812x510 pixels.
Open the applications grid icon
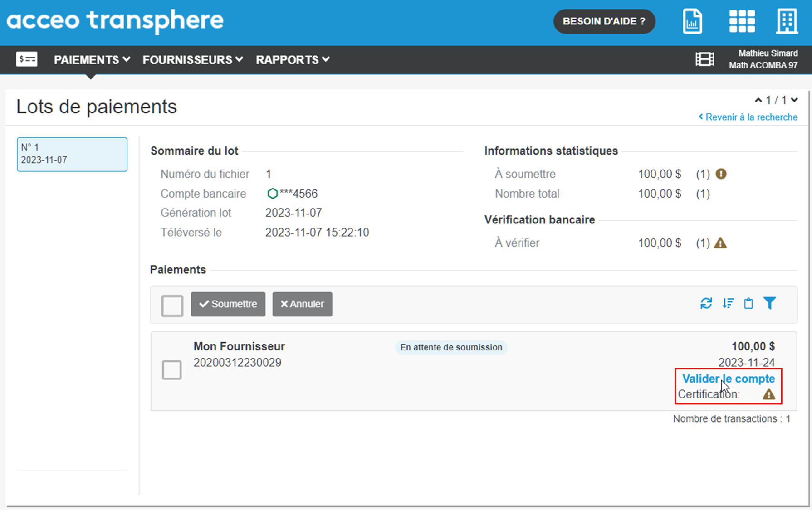pyautogui.click(x=742, y=21)
